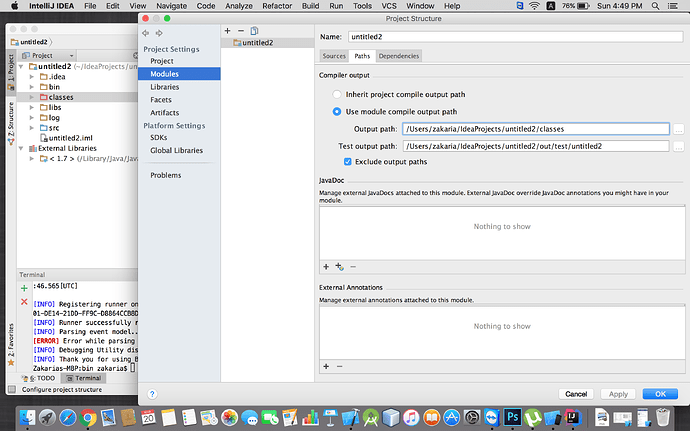Open the Project view dropdown
690x431 pixels.
point(48,55)
